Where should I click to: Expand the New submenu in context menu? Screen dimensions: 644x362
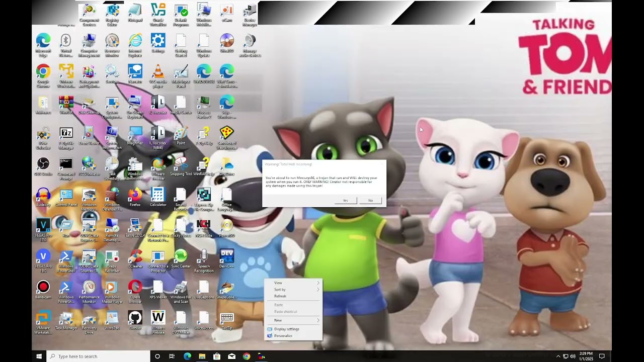pos(294,320)
